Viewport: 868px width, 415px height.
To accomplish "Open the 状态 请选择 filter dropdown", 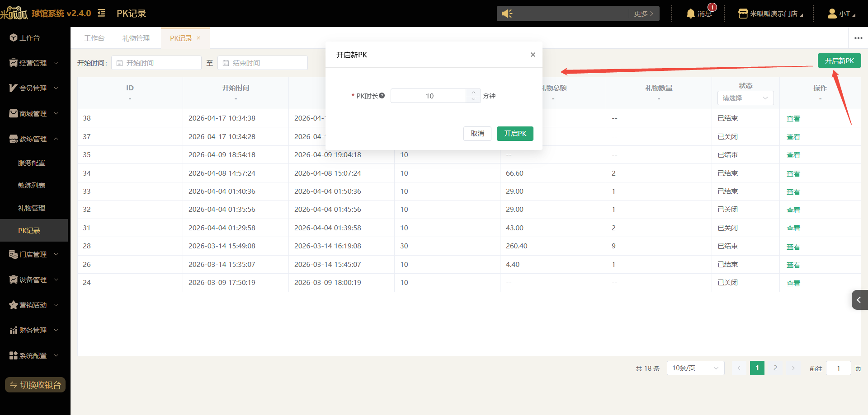I will (x=745, y=98).
